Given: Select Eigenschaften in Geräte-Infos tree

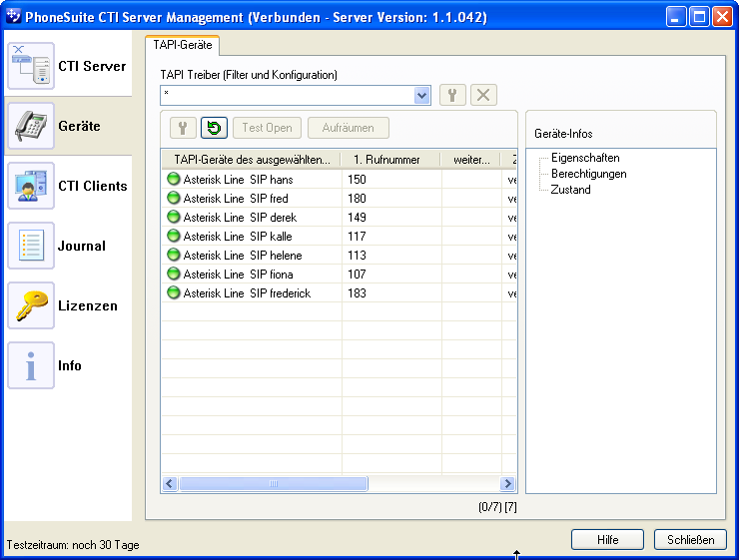Looking at the screenshot, I should [585, 158].
